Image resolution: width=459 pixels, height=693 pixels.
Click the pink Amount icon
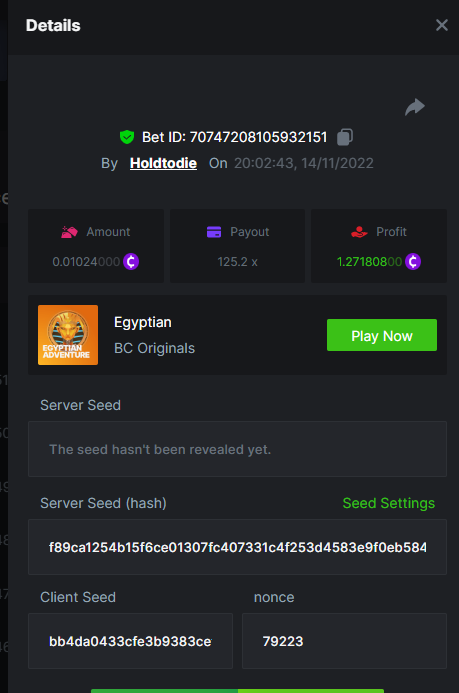(x=69, y=232)
